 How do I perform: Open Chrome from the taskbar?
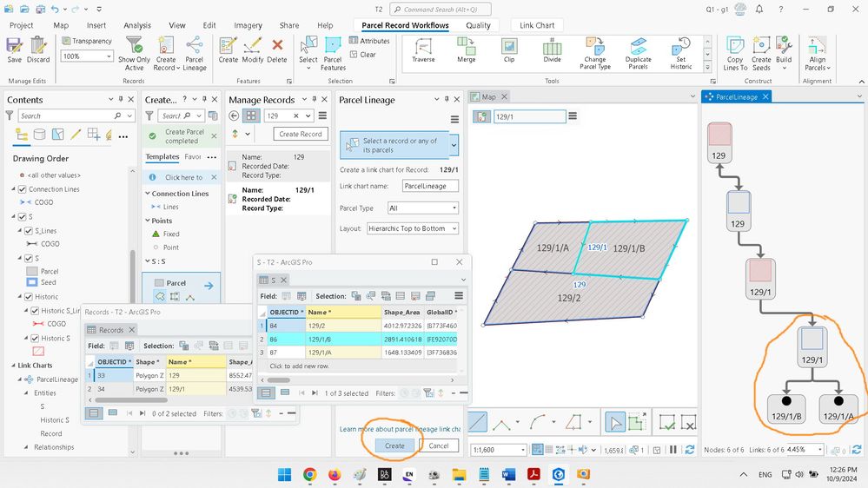coord(309,474)
